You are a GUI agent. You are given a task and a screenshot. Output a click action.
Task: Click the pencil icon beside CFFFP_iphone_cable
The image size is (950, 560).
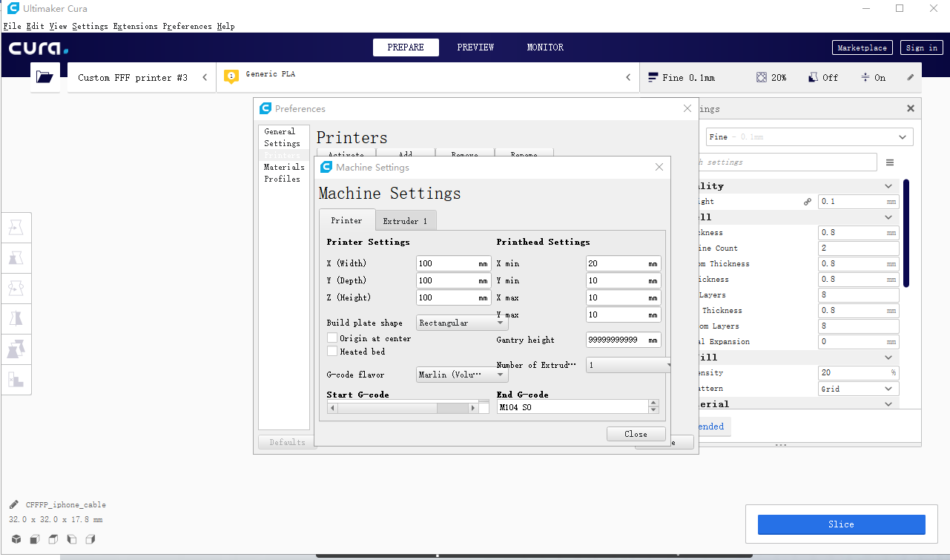tap(14, 504)
